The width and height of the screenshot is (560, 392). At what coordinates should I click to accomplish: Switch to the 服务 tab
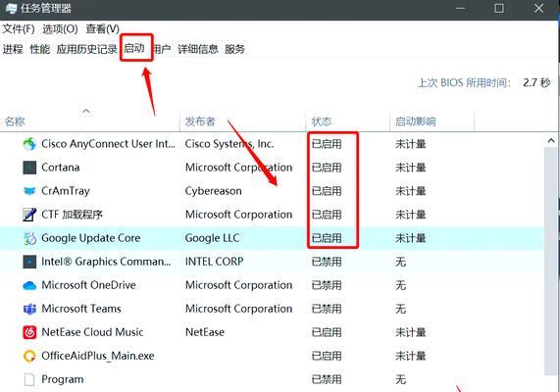click(x=234, y=49)
